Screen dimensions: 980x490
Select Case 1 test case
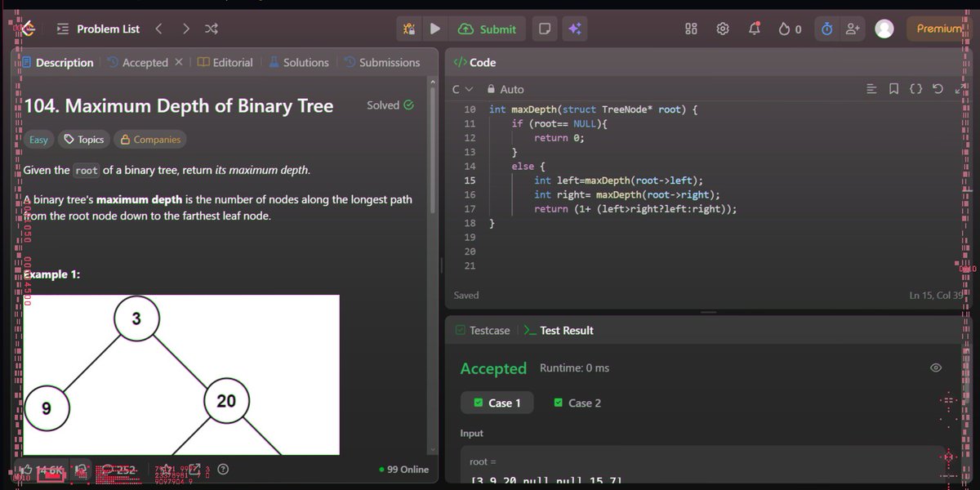[497, 403]
